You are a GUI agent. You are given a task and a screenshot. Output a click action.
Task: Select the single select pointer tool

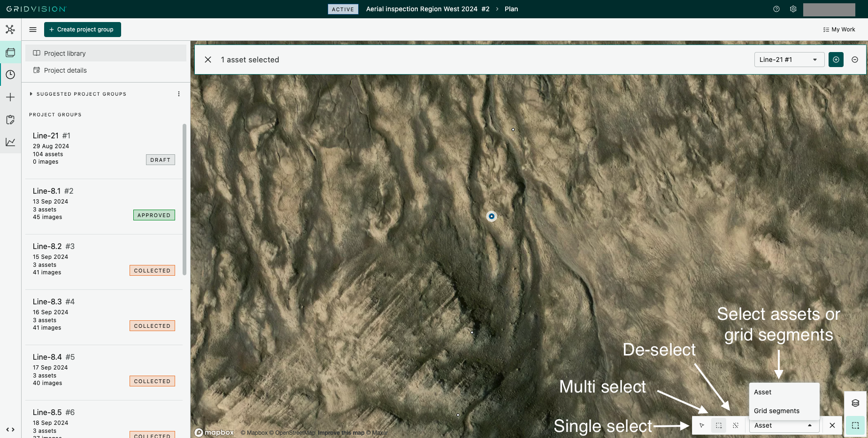(x=702, y=425)
